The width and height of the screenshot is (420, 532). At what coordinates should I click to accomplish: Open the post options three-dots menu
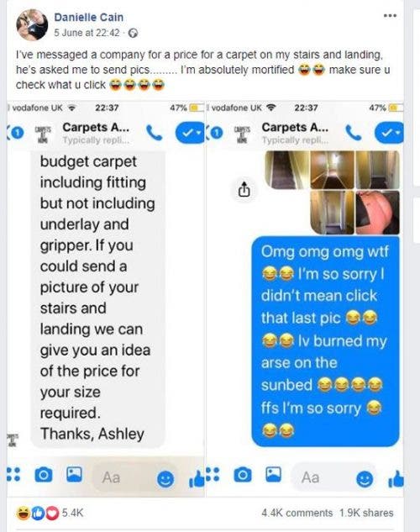click(x=390, y=16)
